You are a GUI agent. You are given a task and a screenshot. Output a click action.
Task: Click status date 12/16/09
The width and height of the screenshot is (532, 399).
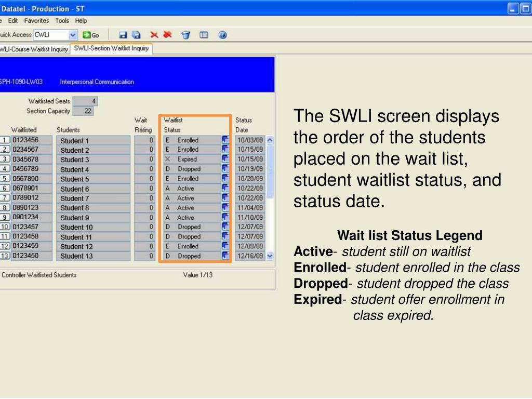[x=250, y=256]
